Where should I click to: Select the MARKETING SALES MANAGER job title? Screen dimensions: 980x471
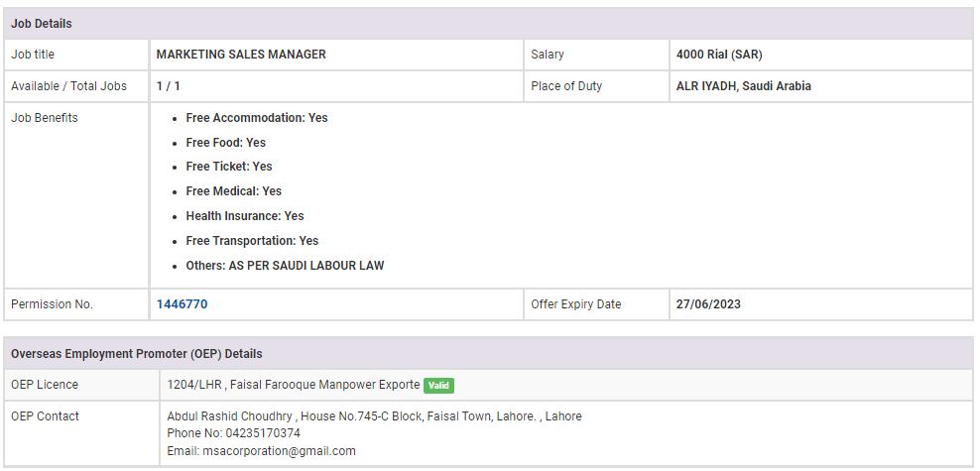(x=241, y=55)
